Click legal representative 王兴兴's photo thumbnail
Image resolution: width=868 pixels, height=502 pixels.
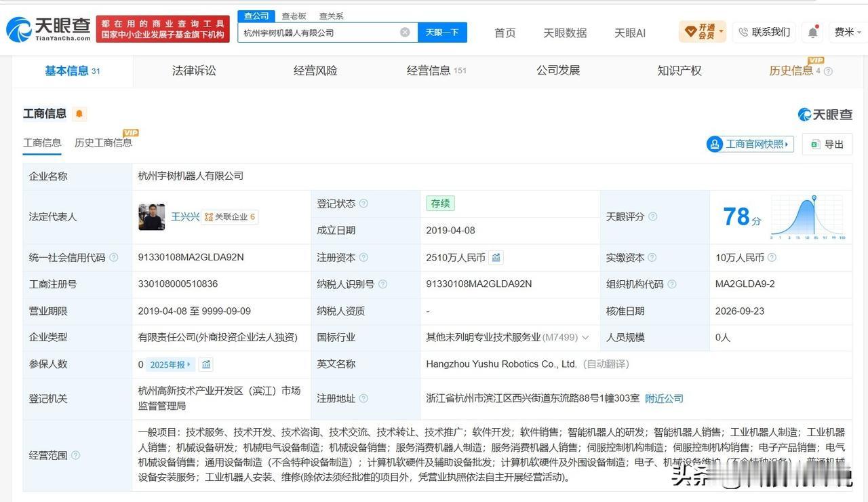pyautogui.click(x=152, y=217)
